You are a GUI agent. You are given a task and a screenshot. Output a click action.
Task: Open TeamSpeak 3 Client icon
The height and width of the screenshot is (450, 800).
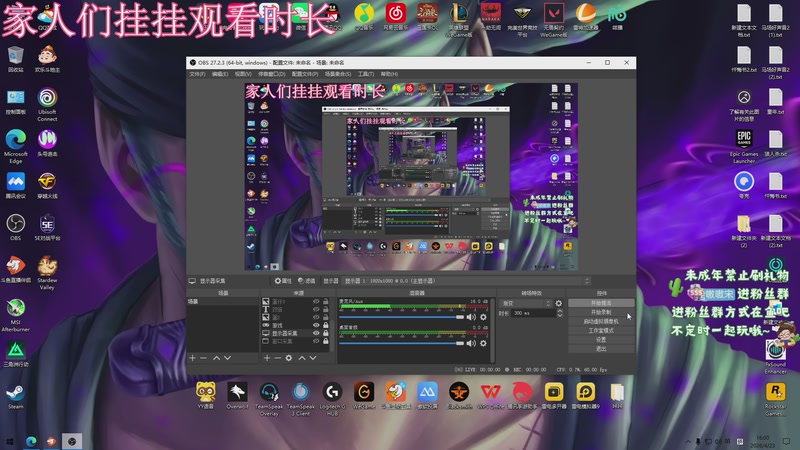click(x=301, y=399)
